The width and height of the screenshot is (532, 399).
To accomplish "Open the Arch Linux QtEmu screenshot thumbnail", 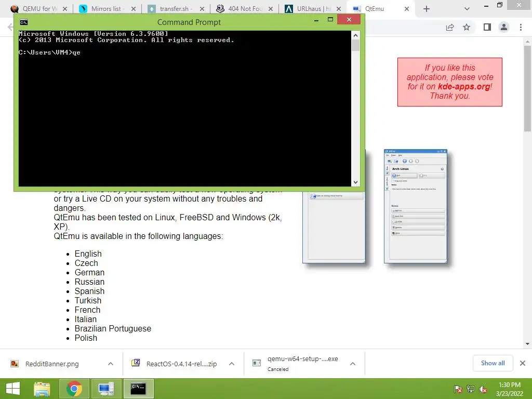I will 415,206.
